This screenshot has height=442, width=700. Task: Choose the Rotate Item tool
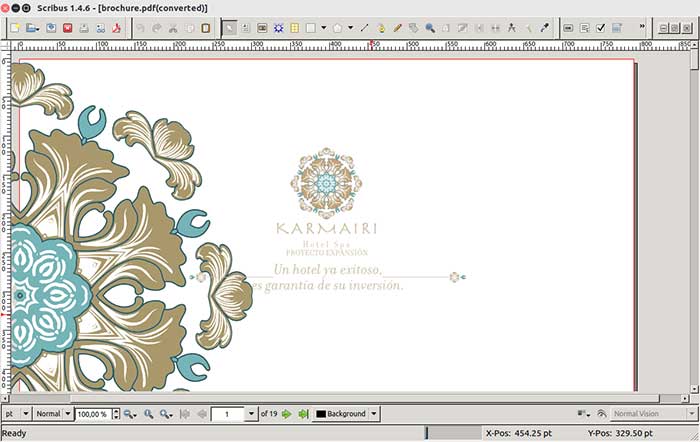pyautogui.click(x=414, y=28)
